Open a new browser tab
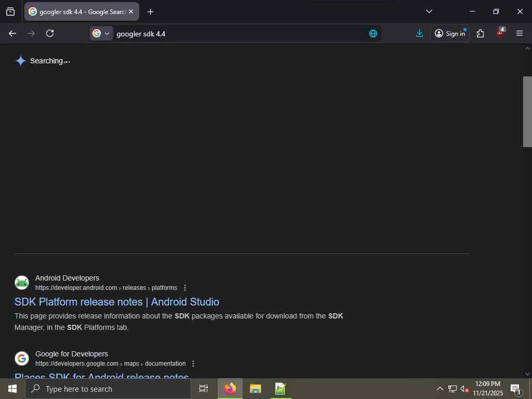Viewport: 532px width, 399px height. pos(150,12)
